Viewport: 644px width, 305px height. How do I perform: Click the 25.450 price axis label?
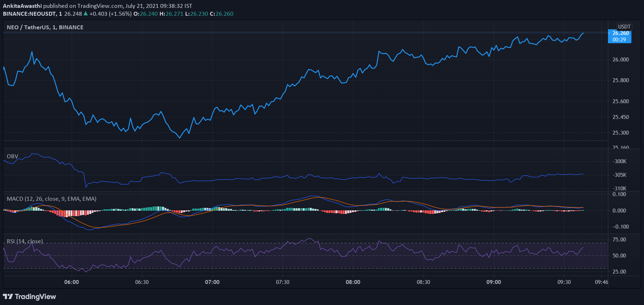[621, 117]
